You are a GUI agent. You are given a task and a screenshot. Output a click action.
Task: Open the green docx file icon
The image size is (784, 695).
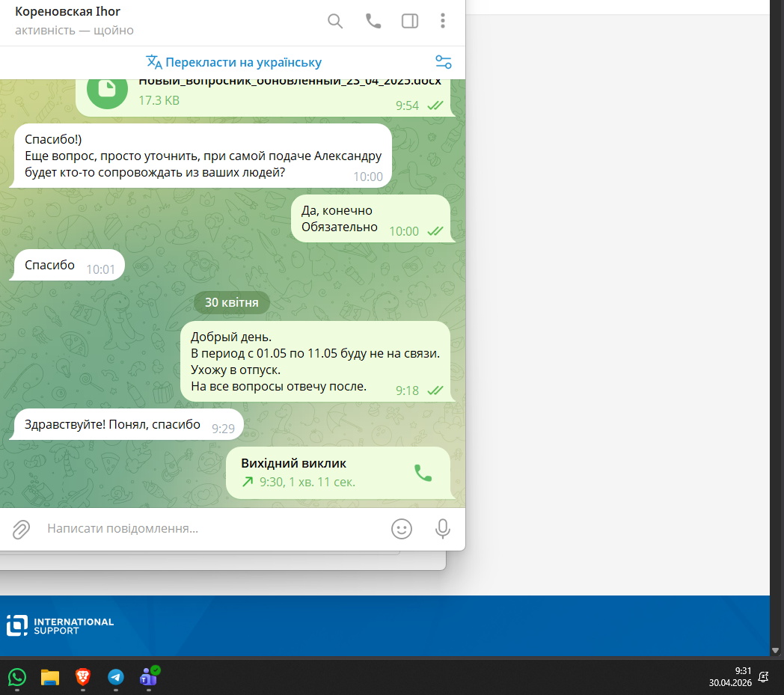[107, 90]
